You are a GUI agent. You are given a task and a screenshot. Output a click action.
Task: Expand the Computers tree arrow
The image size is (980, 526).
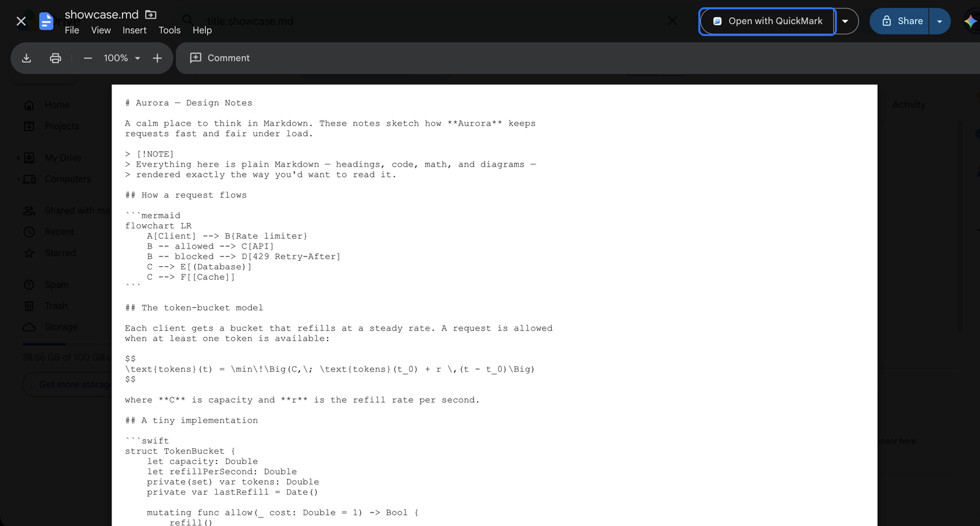[18, 179]
